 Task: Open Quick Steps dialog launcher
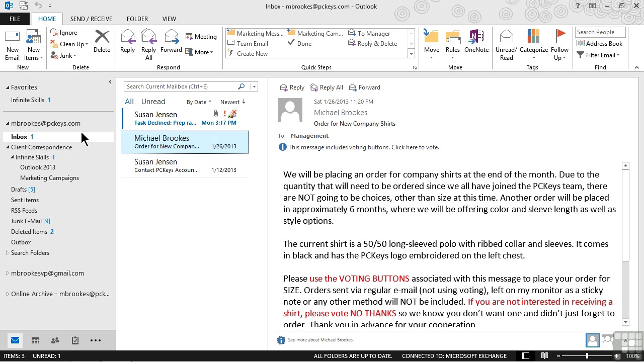(x=415, y=67)
